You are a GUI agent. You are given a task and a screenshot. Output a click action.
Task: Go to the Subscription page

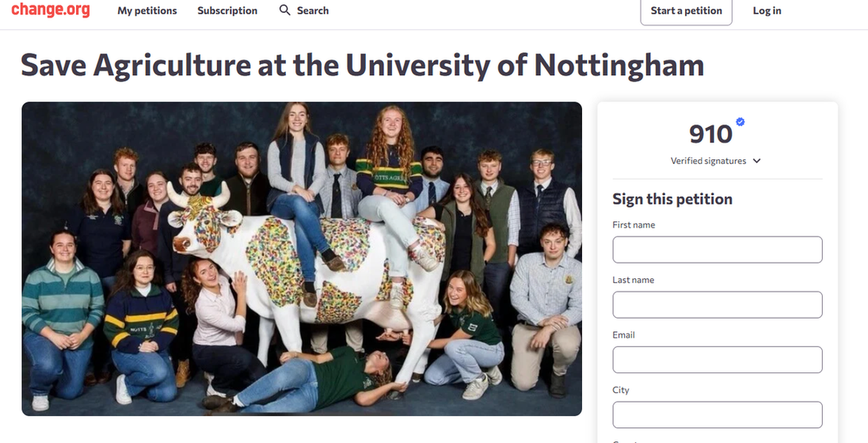pyautogui.click(x=227, y=10)
